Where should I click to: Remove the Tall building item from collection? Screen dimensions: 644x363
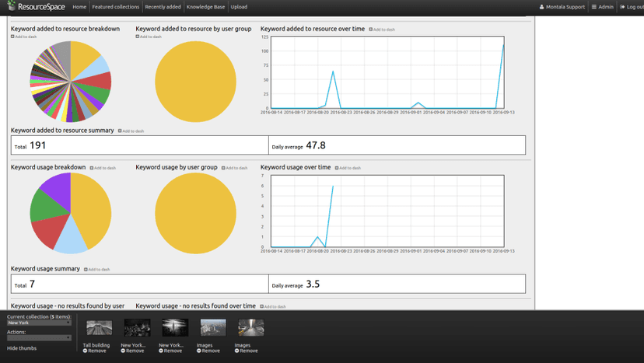[x=94, y=351]
